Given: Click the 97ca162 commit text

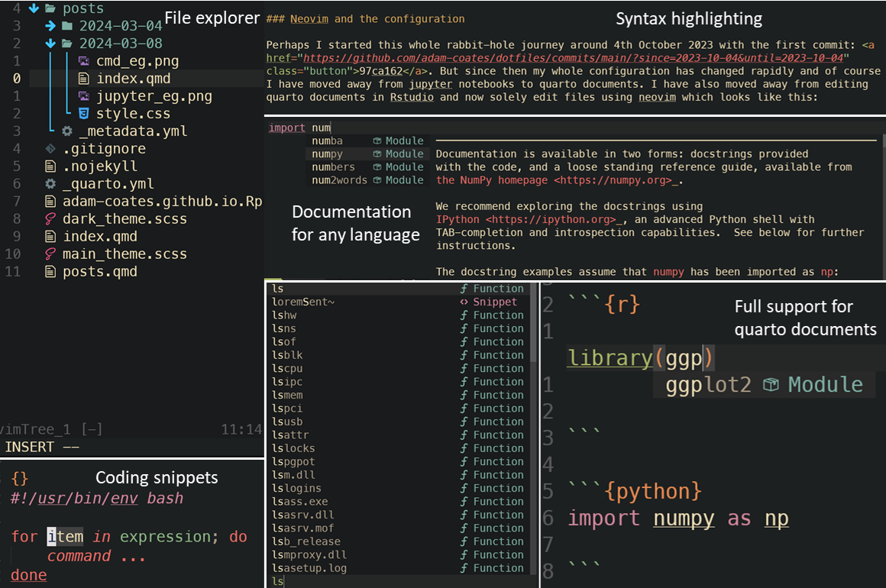Looking at the screenshot, I should coord(381,71).
